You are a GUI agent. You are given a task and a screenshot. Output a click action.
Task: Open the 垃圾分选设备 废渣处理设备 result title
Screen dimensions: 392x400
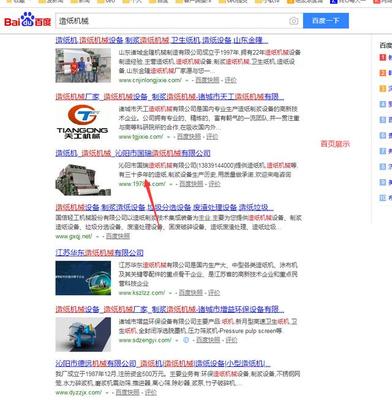tap(164, 207)
